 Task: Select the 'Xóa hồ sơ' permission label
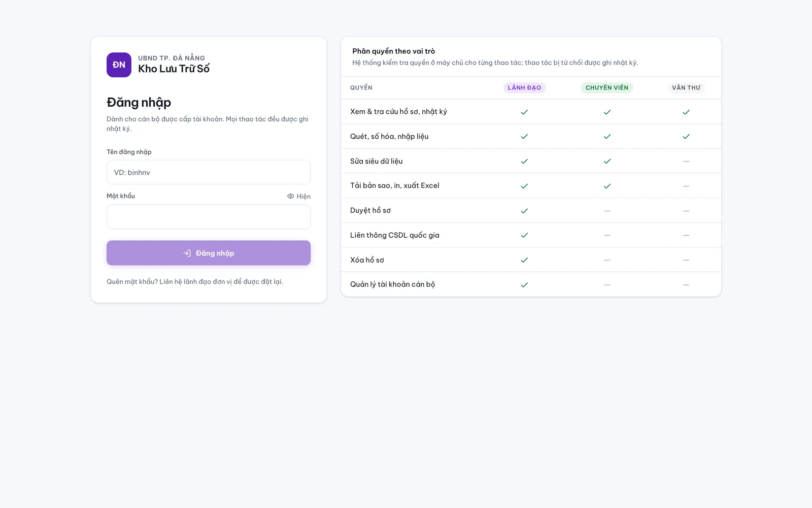coord(367,260)
